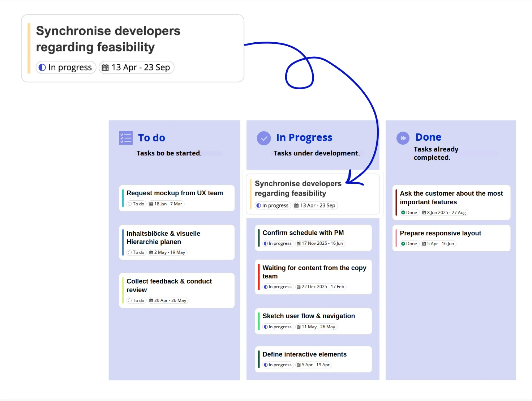
Task: Click the To do checklist icon
Action: [126, 138]
